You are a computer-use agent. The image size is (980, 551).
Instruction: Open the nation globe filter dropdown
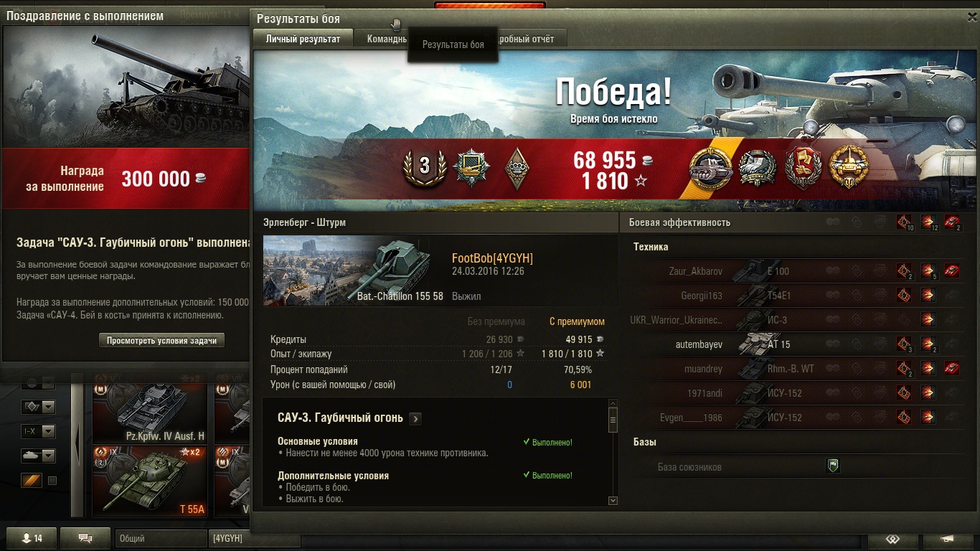pos(38,382)
